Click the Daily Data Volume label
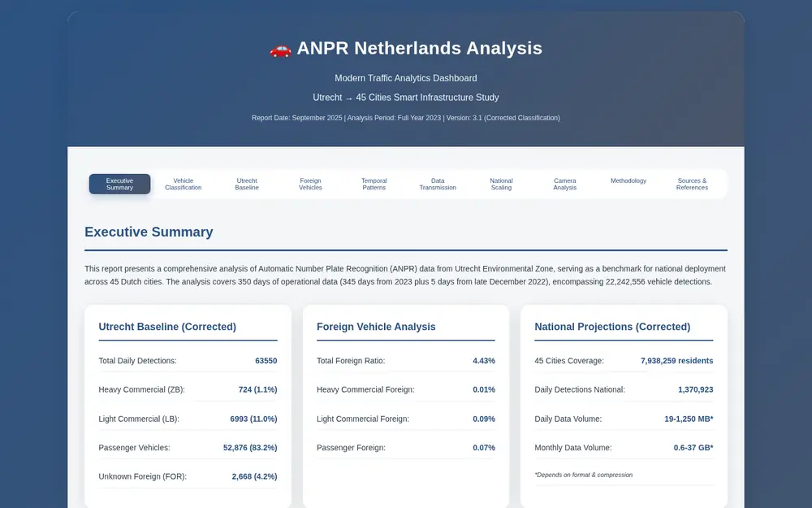The height and width of the screenshot is (508, 812). pos(568,419)
